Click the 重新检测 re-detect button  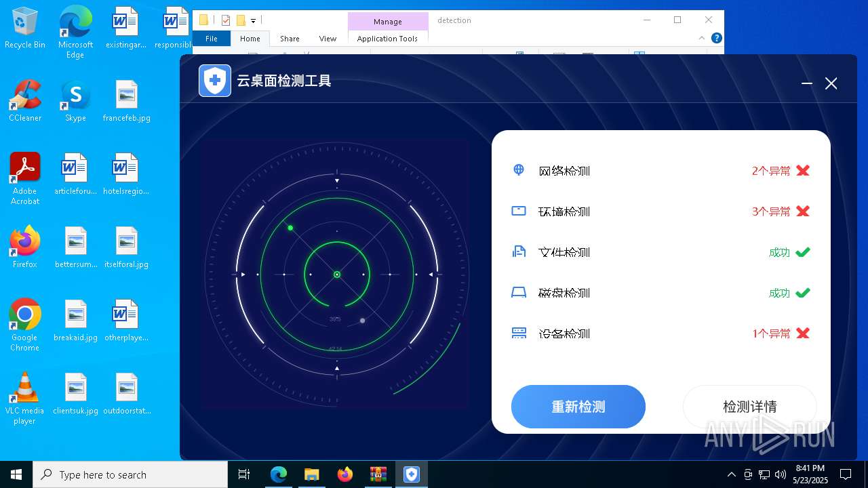[x=578, y=407]
